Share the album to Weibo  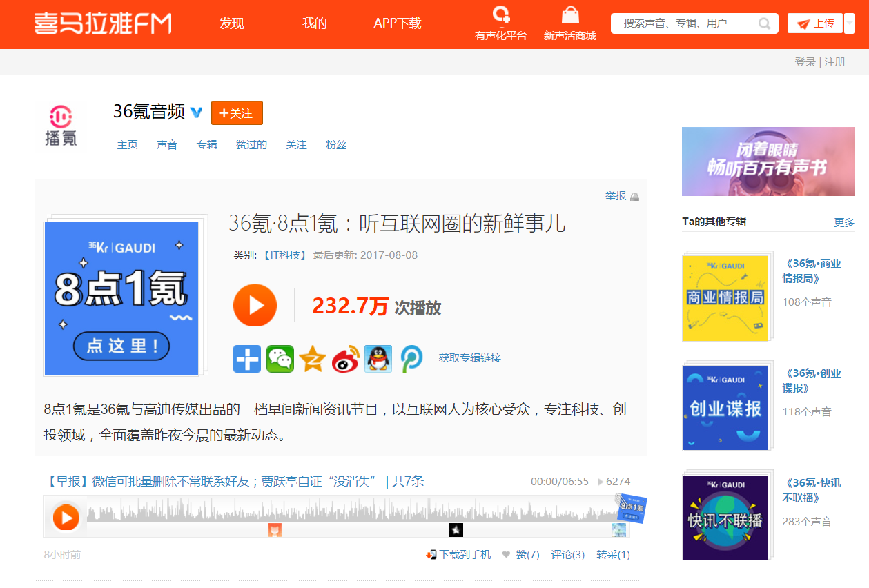(346, 359)
